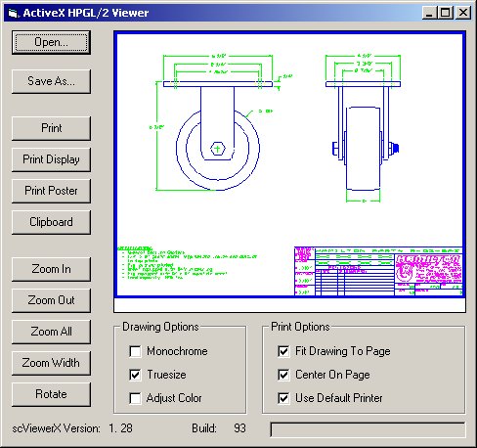Click the progress bar at bottom
477x448 pixels.
pyautogui.click(x=368, y=429)
